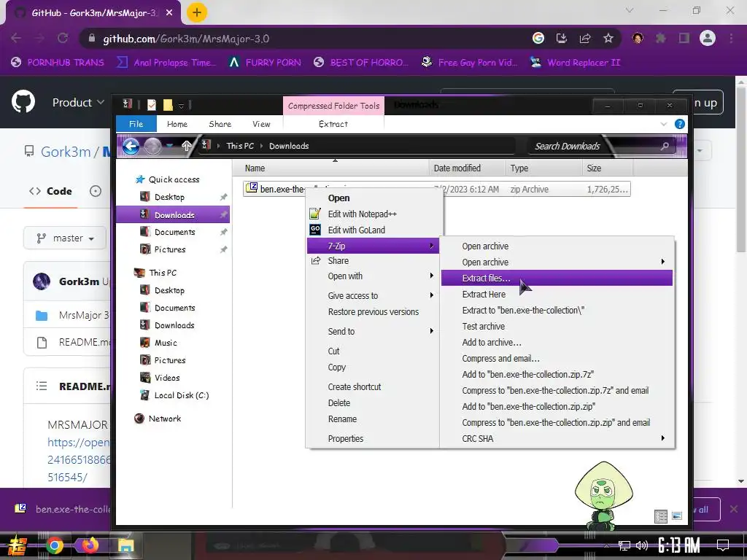
Task: Click the taskbar volume speaker icon
Action: pyautogui.click(x=642, y=545)
